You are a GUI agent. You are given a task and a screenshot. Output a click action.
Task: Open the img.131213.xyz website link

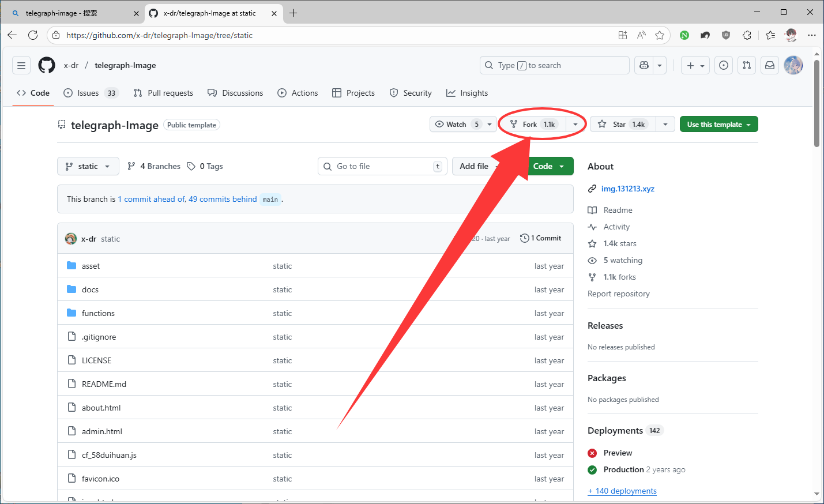point(627,189)
